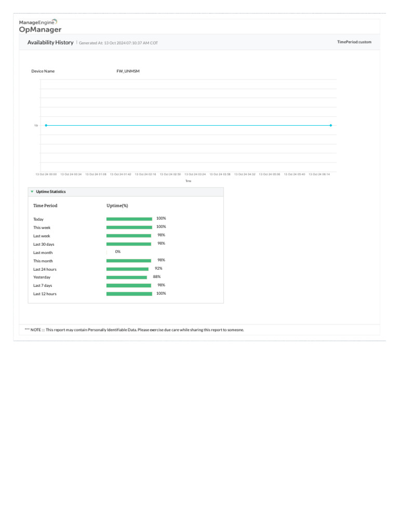This screenshot has width=399, height=532.
Task: Click the Last week row label
Action: click(x=42, y=236)
